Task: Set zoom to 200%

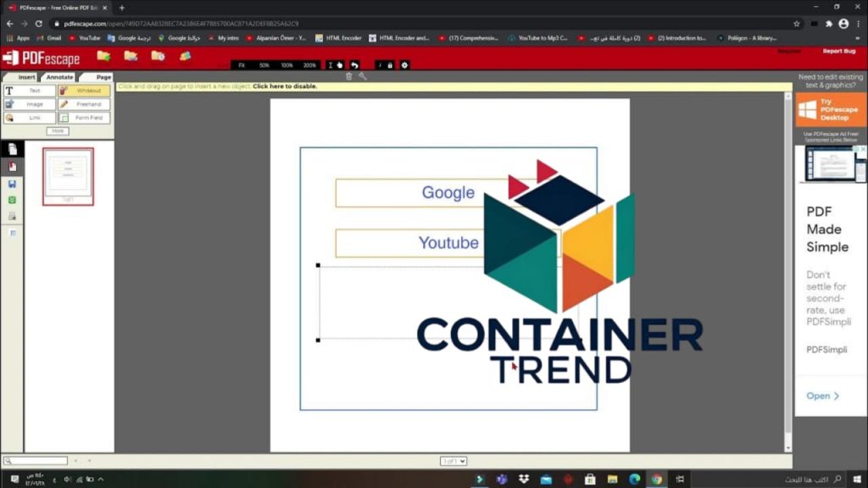Action: tap(309, 65)
